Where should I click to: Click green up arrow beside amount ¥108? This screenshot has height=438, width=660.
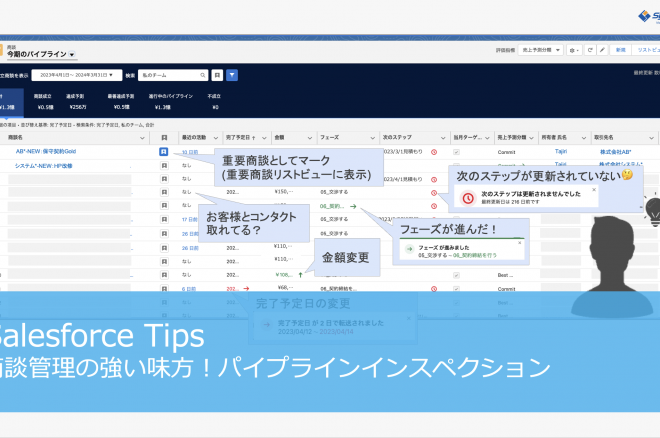coord(301,275)
